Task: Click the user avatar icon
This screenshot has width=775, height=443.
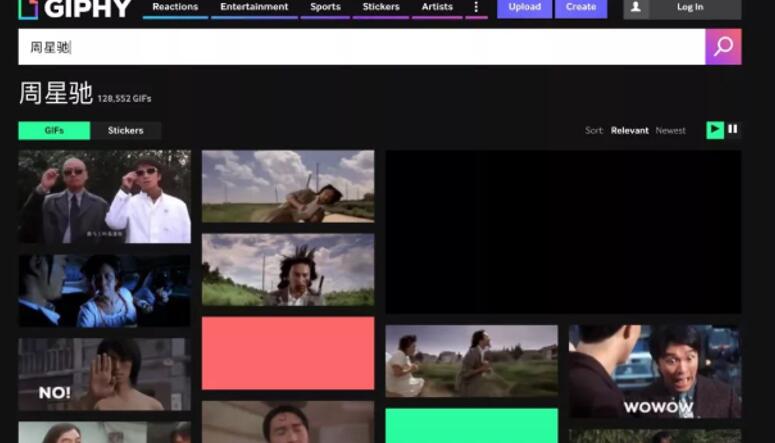Action: (636, 8)
